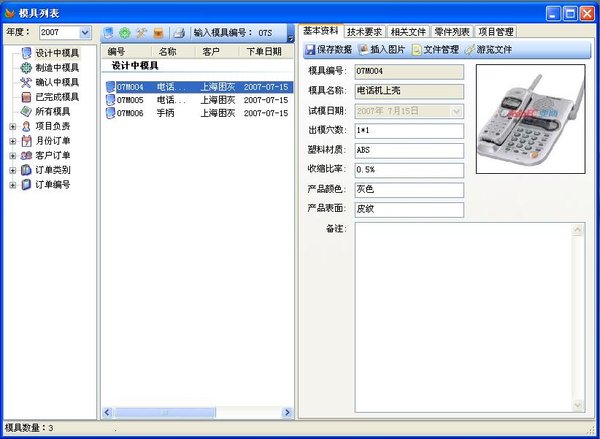
Task: Click the printer icon in toolbar
Action: 178,33
